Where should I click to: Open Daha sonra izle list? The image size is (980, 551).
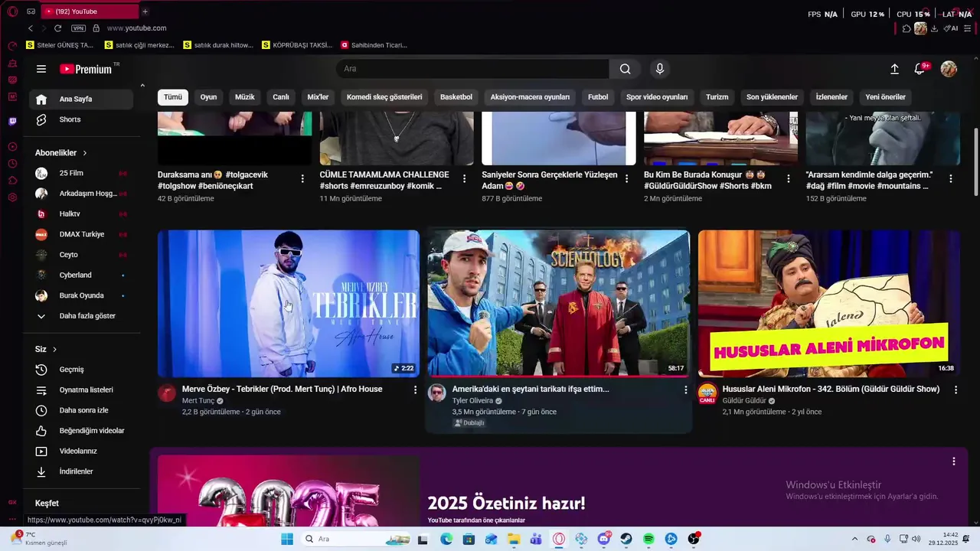tap(82, 410)
